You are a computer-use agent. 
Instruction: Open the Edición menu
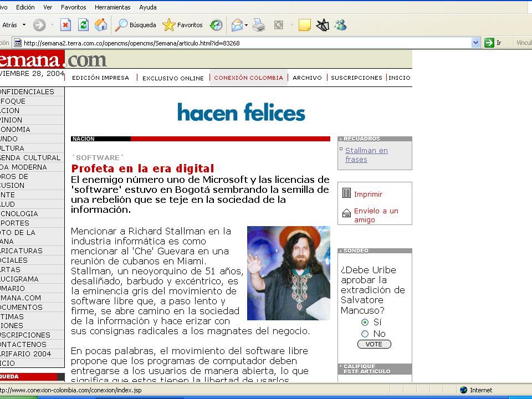click(25, 7)
